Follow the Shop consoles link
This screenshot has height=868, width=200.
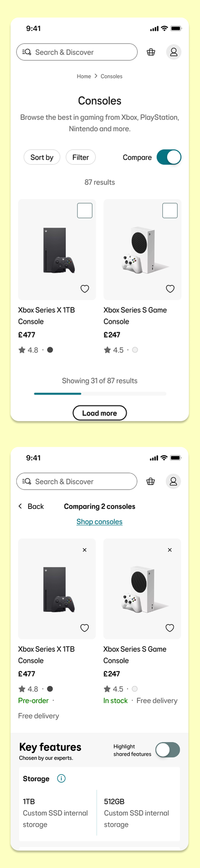[100, 522]
